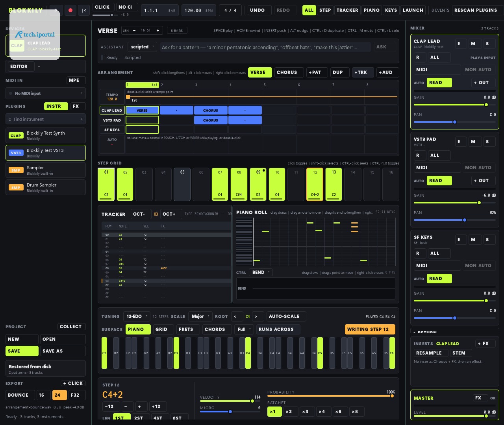The width and height of the screenshot is (504, 425).
Task: Open the BEND control lane dropdown
Action: [261, 272]
